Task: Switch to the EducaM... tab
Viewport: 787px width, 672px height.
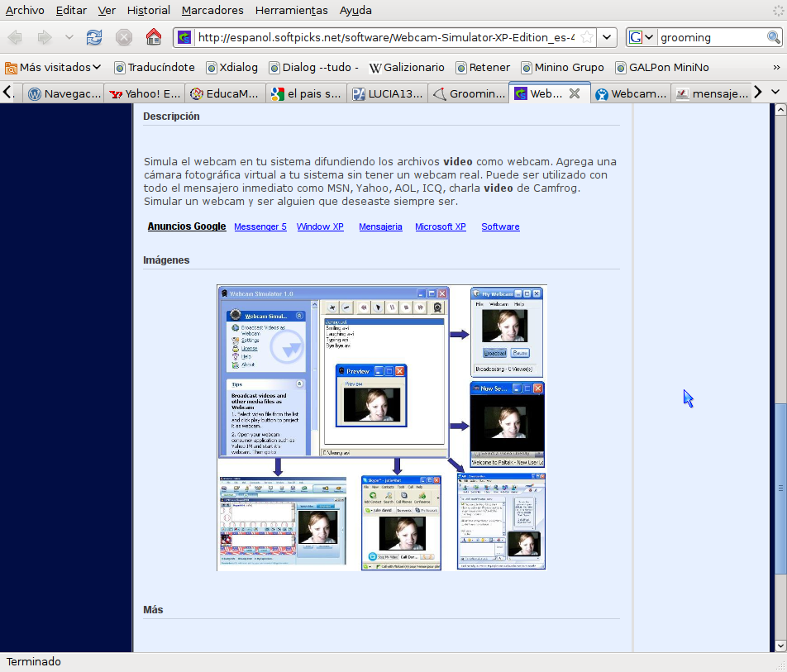Action: pos(226,93)
